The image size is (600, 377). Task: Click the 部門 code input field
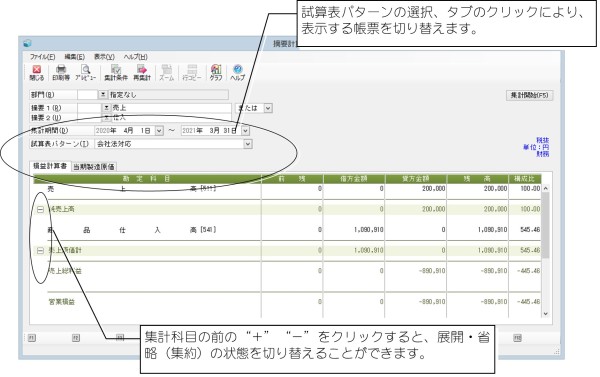[x=88, y=94]
